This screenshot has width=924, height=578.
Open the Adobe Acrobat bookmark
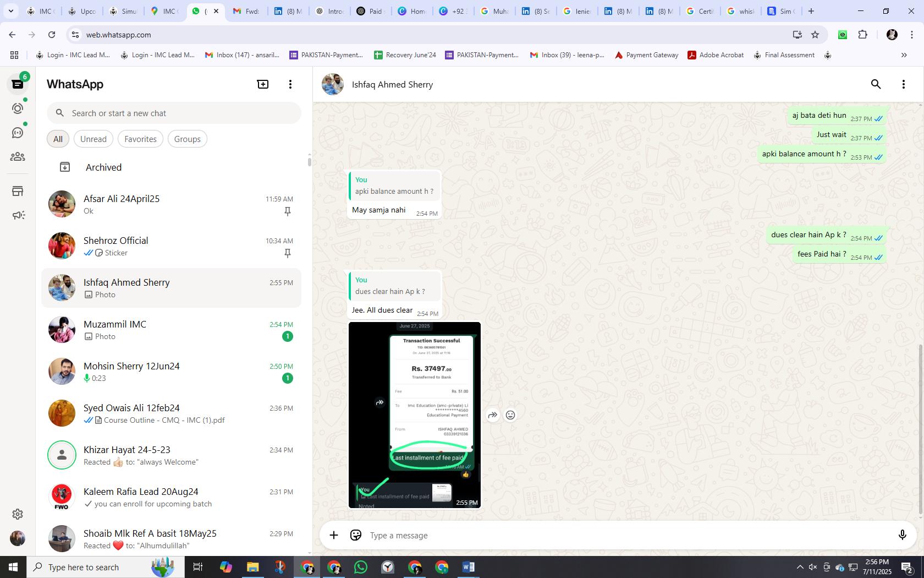(716, 55)
